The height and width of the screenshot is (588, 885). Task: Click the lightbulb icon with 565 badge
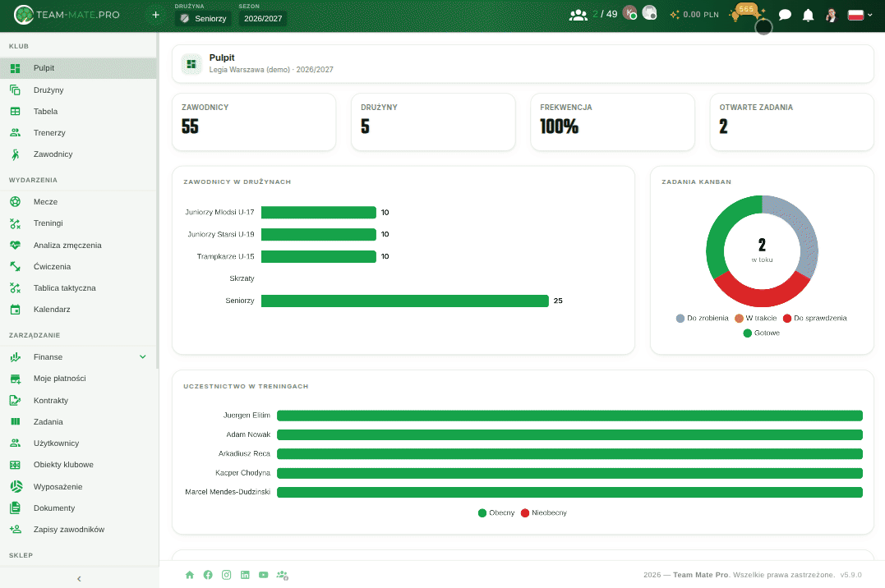point(735,16)
